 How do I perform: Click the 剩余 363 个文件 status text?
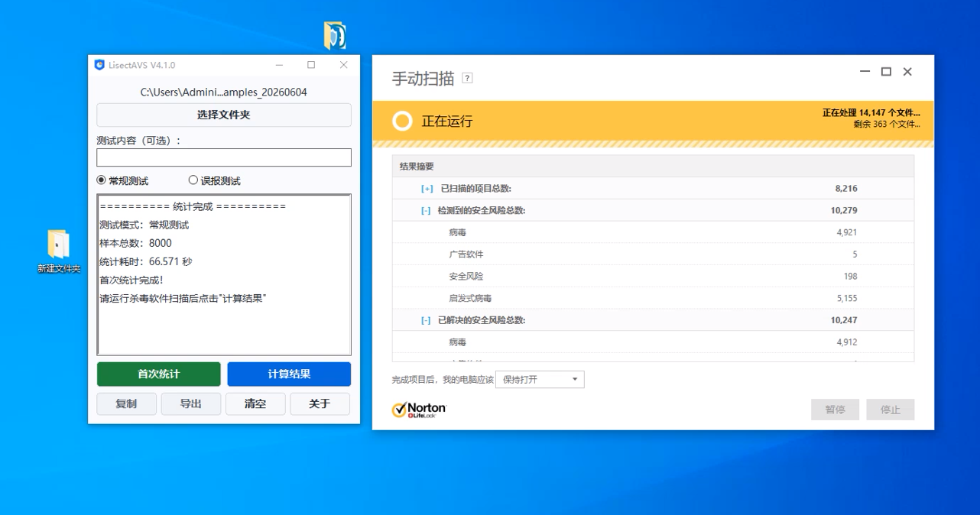(x=888, y=124)
